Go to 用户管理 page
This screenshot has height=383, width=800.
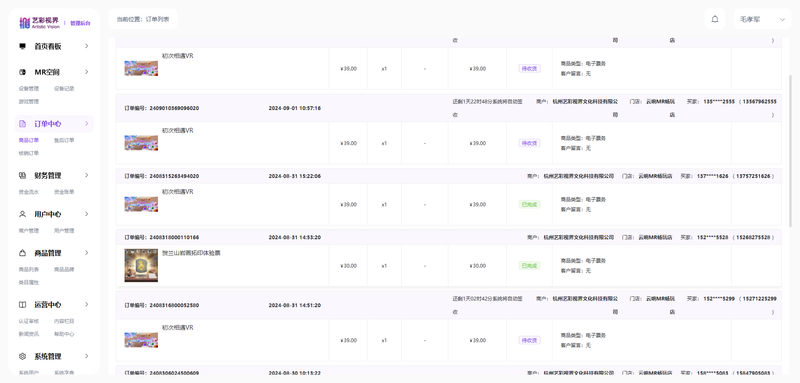[x=64, y=231]
